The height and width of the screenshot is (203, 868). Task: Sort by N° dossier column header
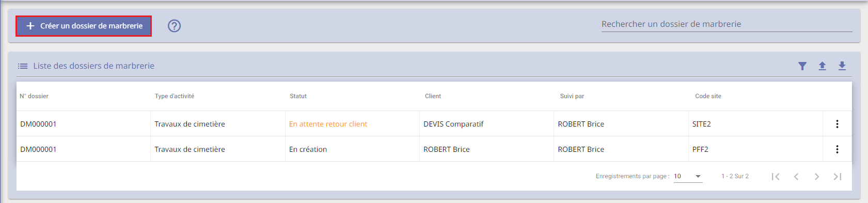point(34,96)
